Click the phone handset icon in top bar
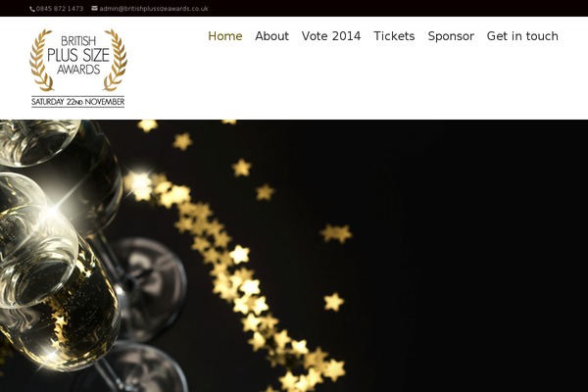 pyautogui.click(x=32, y=9)
